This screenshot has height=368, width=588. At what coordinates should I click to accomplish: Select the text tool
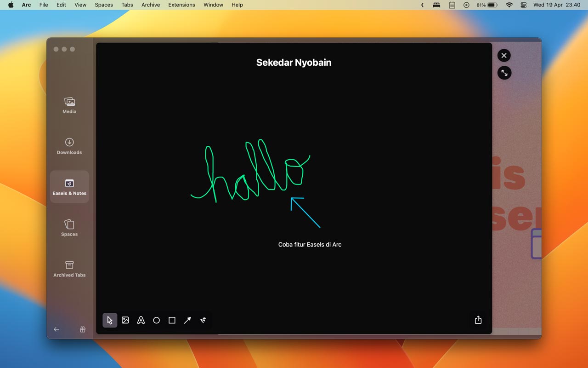141,320
